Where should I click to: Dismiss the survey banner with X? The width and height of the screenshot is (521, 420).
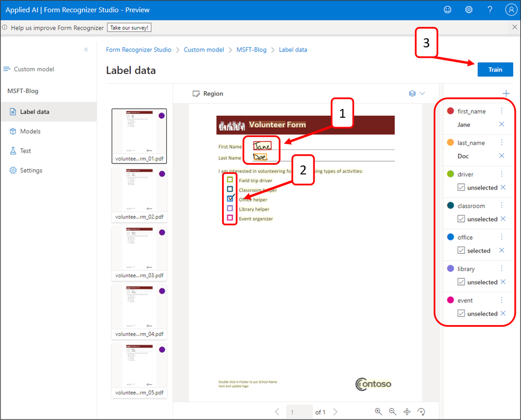pos(514,27)
